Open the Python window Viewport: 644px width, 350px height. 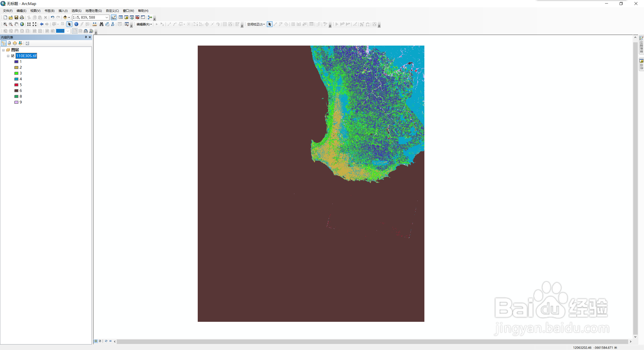coord(143,17)
